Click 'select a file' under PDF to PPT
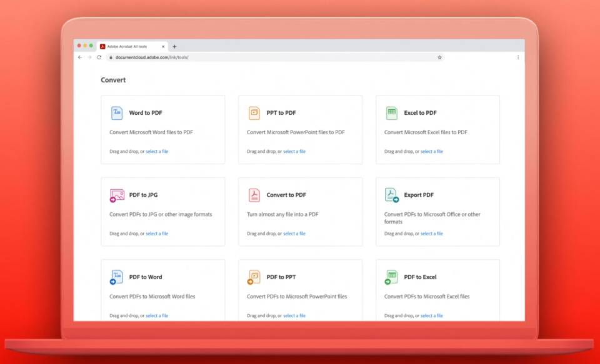 tap(294, 316)
